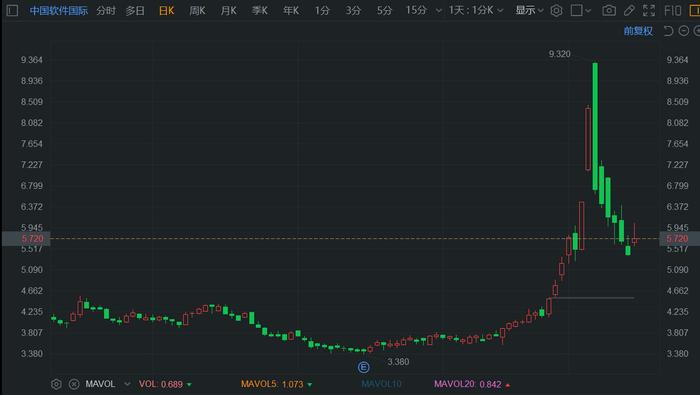The height and width of the screenshot is (395, 700).
Task: Choose the 3分 interval
Action: pos(353,10)
